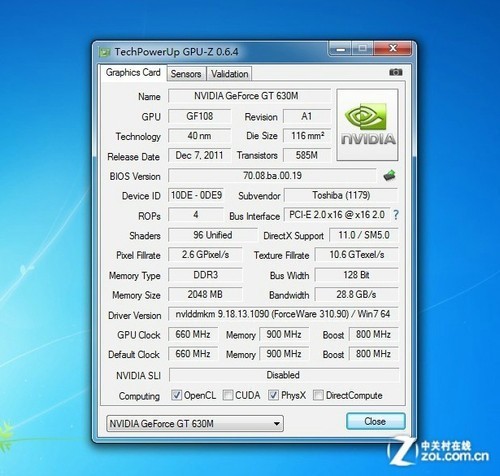500x476 pixels.
Task: Click the Memory Type field DDR3
Action: click(x=205, y=275)
